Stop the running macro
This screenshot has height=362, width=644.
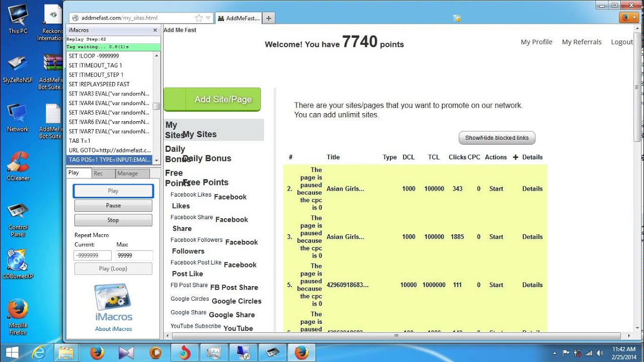pos(113,220)
